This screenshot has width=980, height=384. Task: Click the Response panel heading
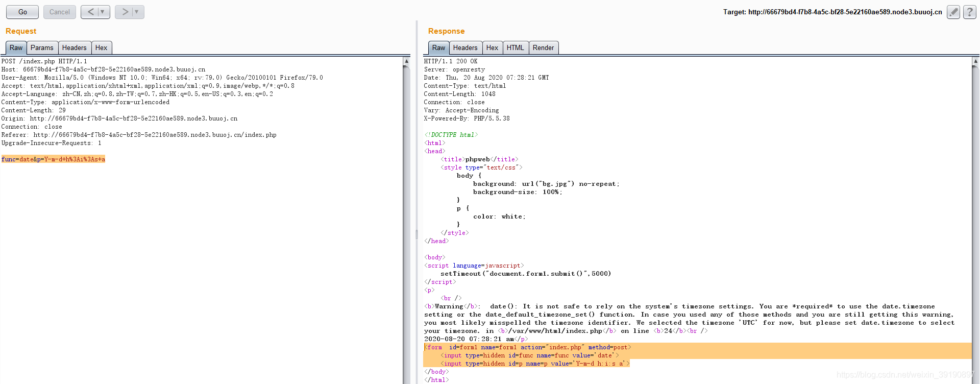click(446, 31)
